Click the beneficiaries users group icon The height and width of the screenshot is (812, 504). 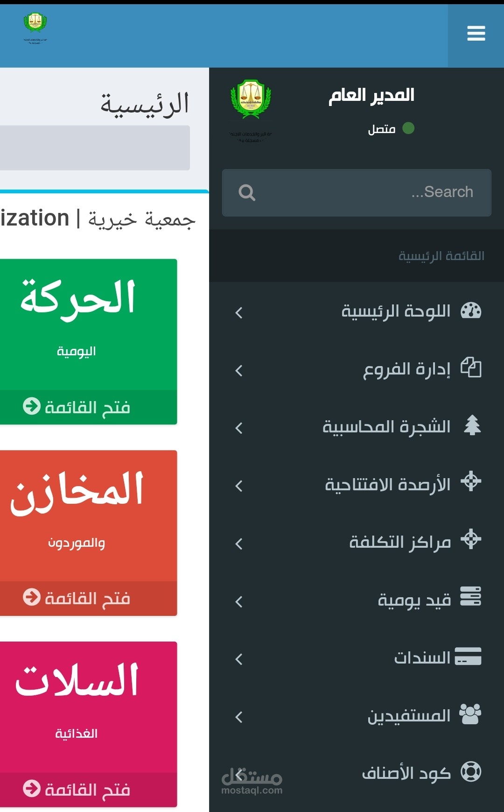tap(470, 714)
